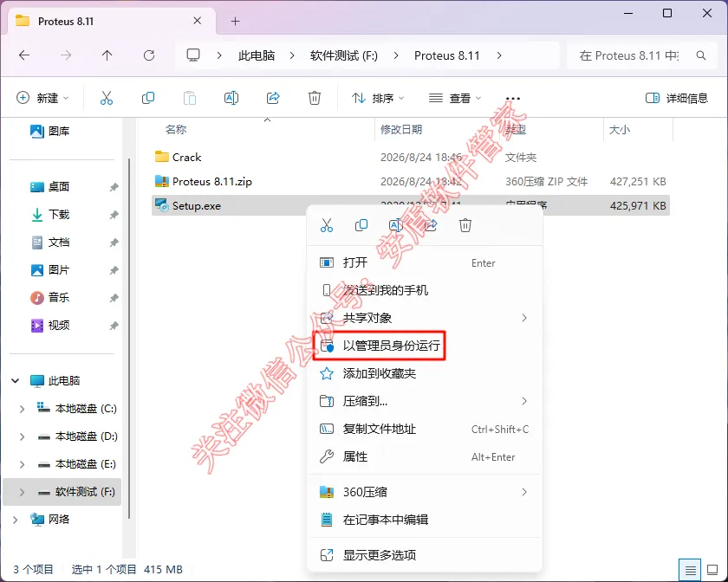Refresh the current folder view

[149, 55]
